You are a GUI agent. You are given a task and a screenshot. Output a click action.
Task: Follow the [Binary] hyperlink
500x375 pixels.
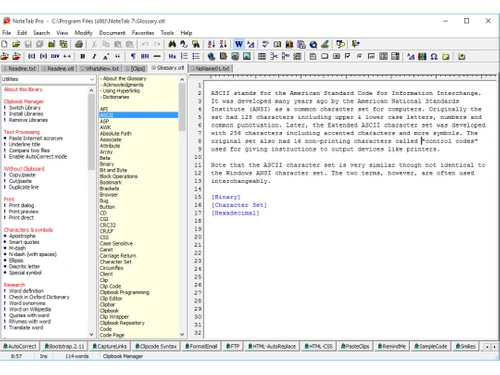pyautogui.click(x=226, y=197)
